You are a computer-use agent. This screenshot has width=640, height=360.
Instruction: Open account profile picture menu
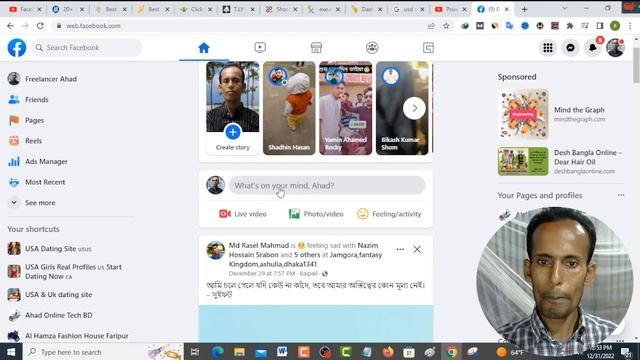(615, 48)
